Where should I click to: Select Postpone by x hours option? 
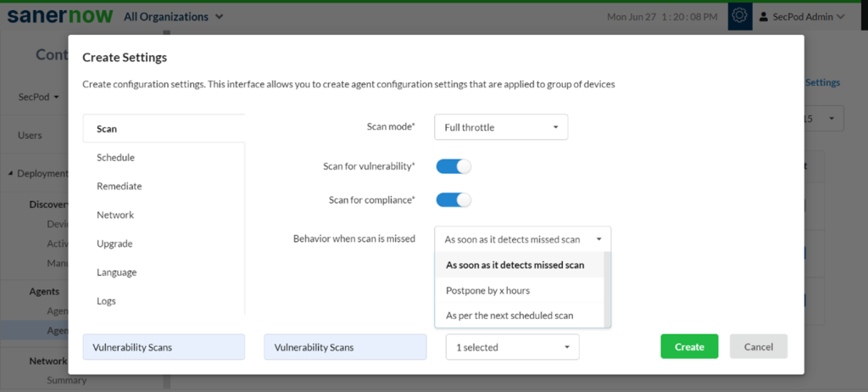click(x=487, y=290)
